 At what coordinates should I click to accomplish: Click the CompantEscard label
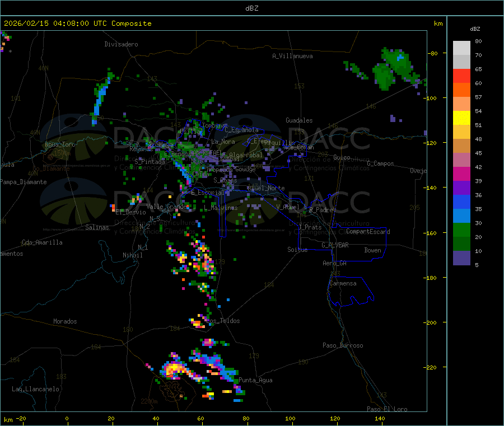click(368, 232)
